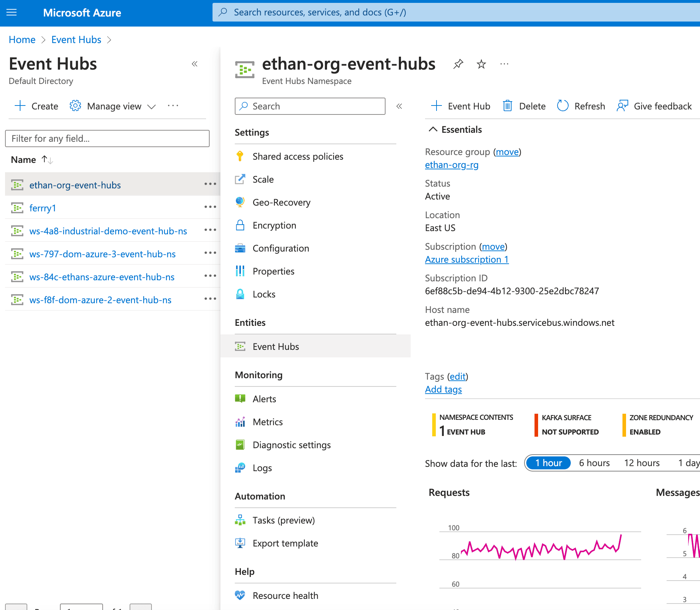Viewport: 700px width, 610px height.
Task: Show data for the last 1 hour
Action: point(548,463)
